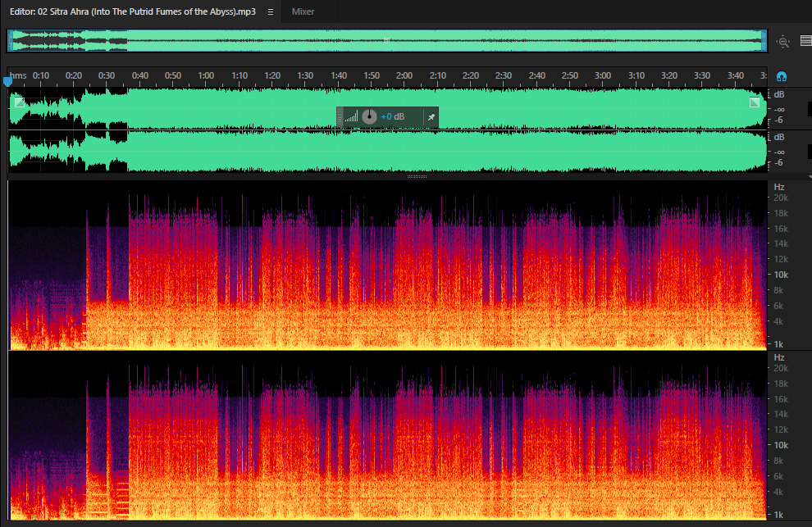Click 1k on the upper frequency scale
This screenshot has width=812, height=527.
(x=778, y=344)
